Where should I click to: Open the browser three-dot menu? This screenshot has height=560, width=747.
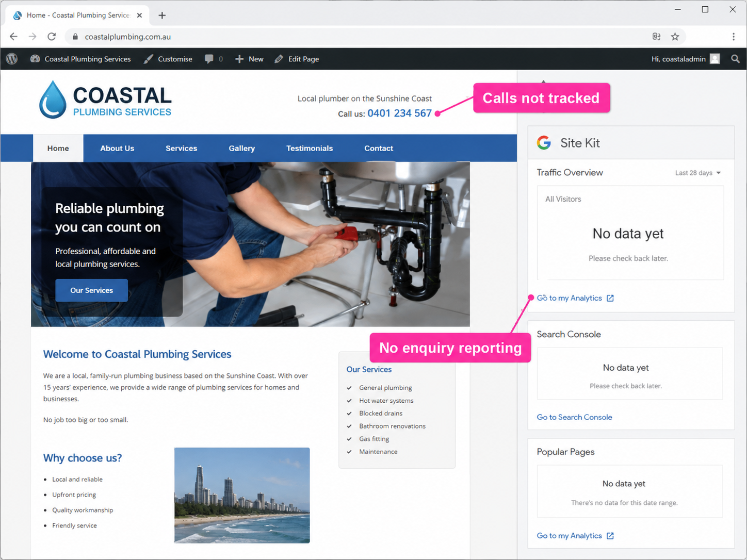pyautogui.click(x=734, y=37)
